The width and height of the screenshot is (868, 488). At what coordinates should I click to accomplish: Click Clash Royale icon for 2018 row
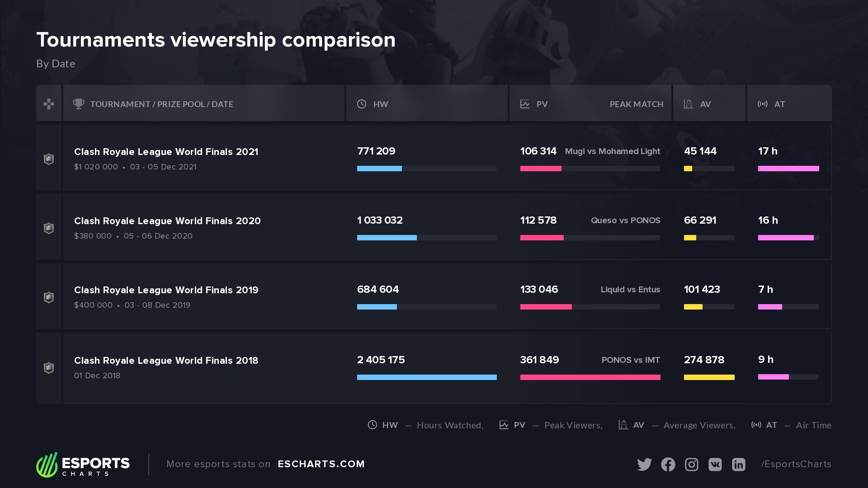49,368
